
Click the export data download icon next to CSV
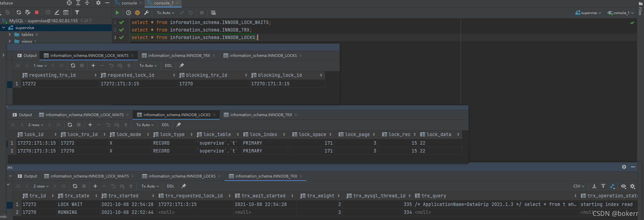point(594,186)
